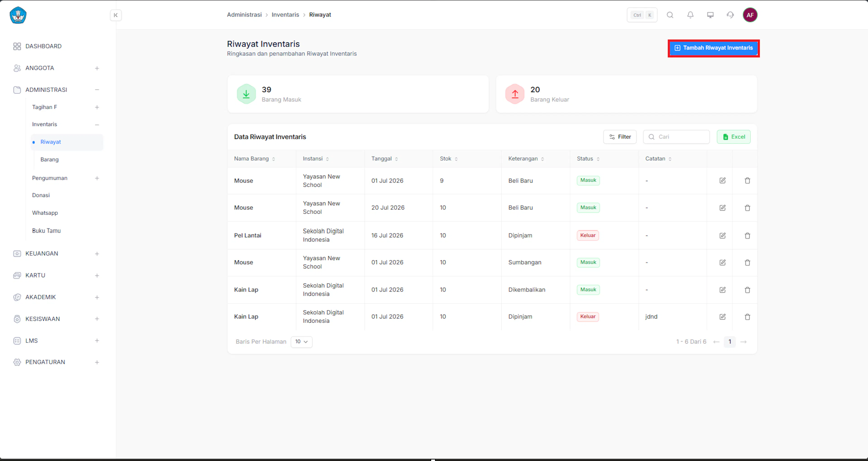Collapse the ADMINISTRASI sidebar section
Screen dimensions: 868x461
(x=97, y=90)
